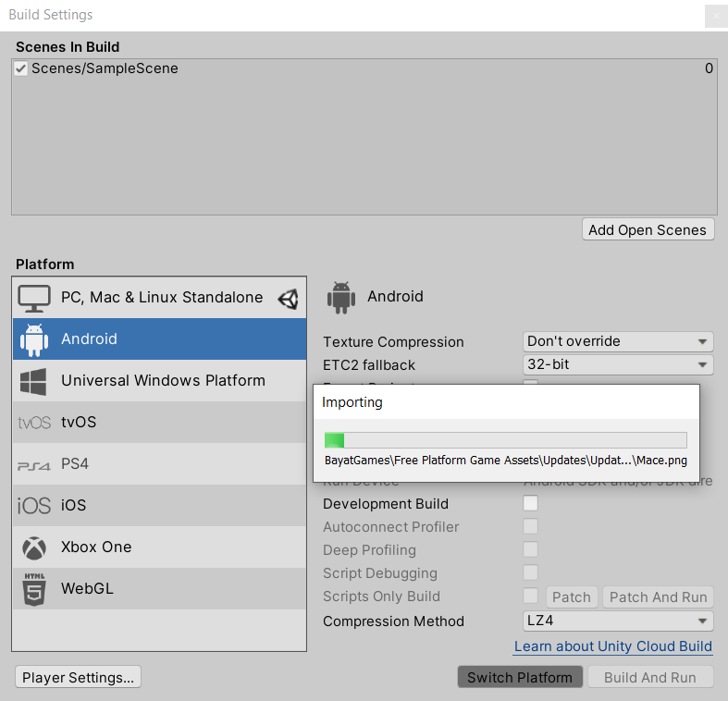728x701 pixels.
Task: Toggle the Autoconnect Profiler checkbox
Action: coord(530,526)
